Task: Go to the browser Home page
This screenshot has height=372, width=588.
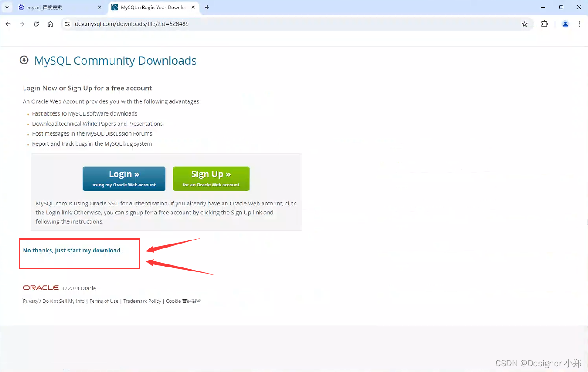Action: pyautogui.click(x=51, y=24)
